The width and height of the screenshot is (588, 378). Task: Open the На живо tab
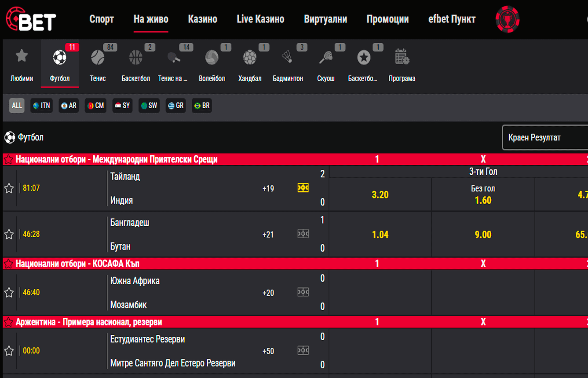point(151,19)
